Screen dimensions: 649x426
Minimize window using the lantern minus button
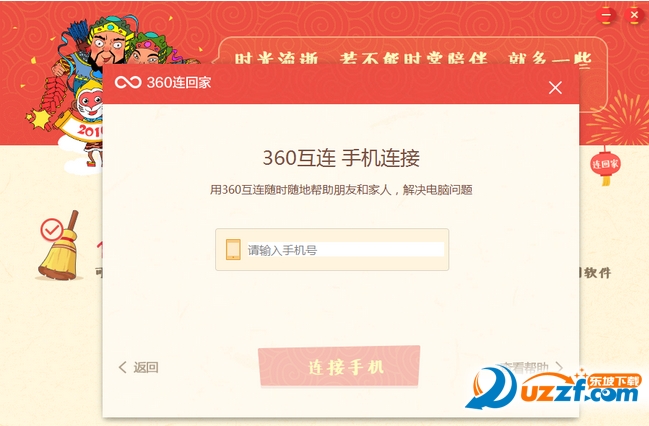pos(606,16)
